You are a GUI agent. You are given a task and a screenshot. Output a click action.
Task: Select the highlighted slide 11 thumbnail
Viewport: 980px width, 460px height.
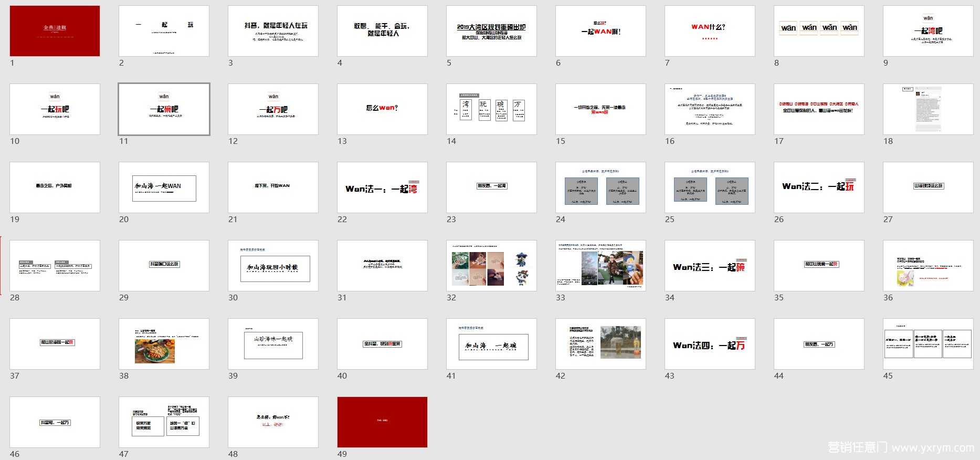click(x=164, y=109)
